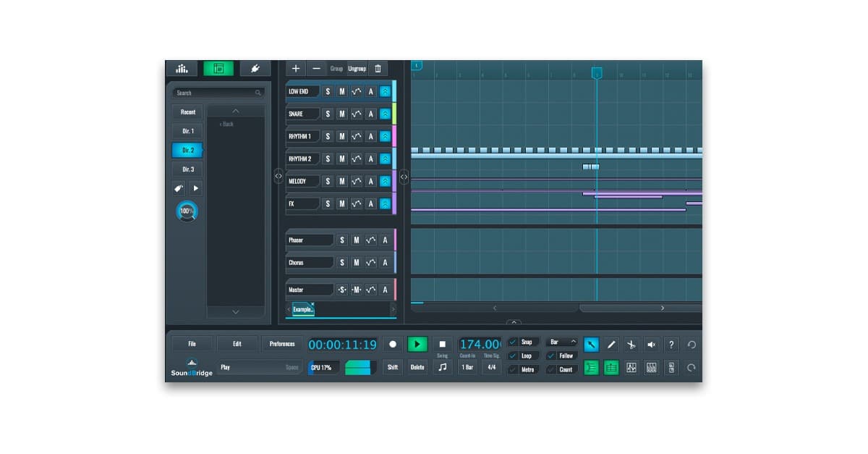Click the automation editor icon near the piano roll
Image resolution: width=868 pixels, height=454 pixels.
tap(630, 368)
